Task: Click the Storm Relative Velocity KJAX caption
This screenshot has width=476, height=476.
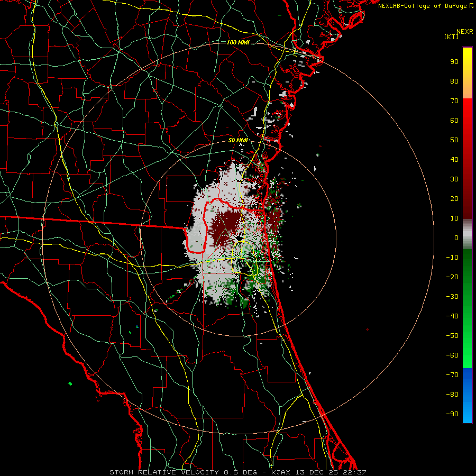Action: click(x=238, y=472)
